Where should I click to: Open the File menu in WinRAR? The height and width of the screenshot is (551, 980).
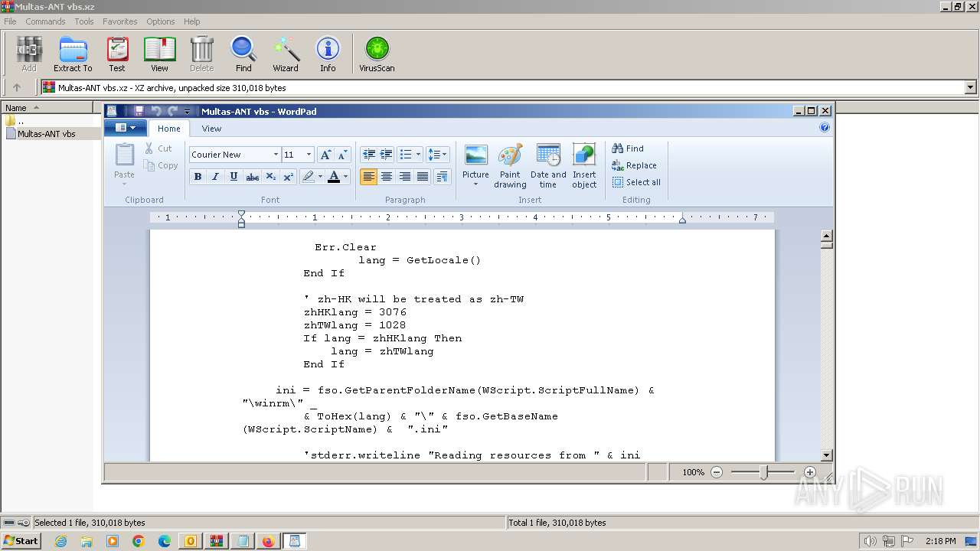tap(10, 21)
